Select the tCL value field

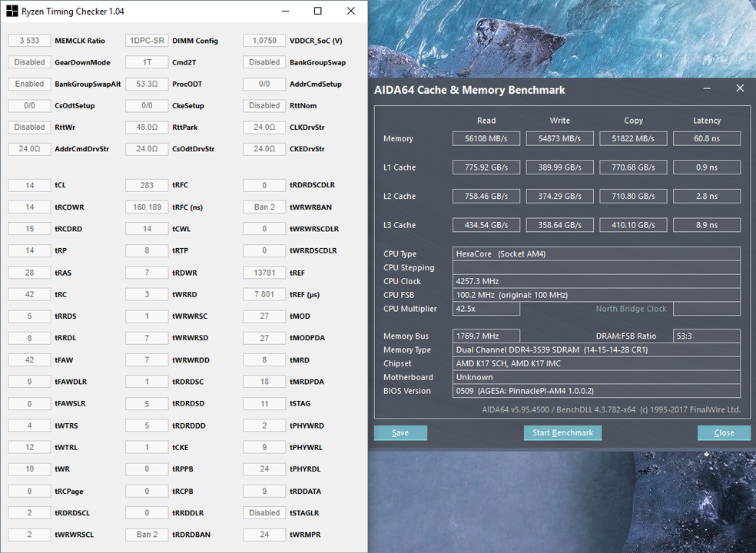pos(29,185)
